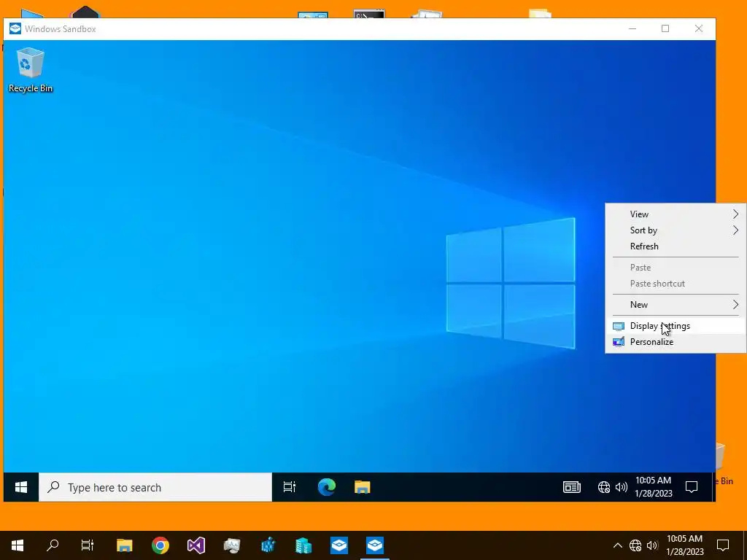The width and height of the screenshot is (747, 560).
Task: Click Show desktop at the host taskbar end
Action: tap(745, 545)
